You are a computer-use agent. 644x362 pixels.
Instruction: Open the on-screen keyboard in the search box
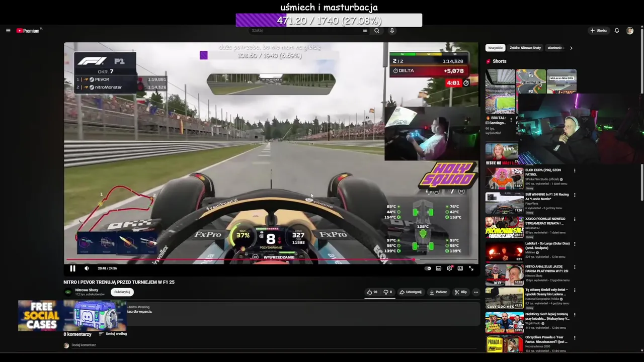tap(365, 31)
